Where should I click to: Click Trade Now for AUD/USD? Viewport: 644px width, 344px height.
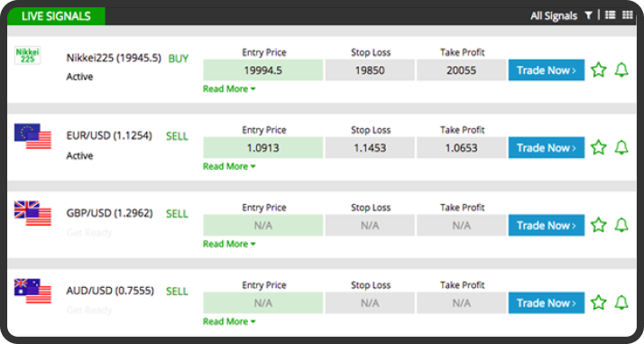tap(547, 302)
